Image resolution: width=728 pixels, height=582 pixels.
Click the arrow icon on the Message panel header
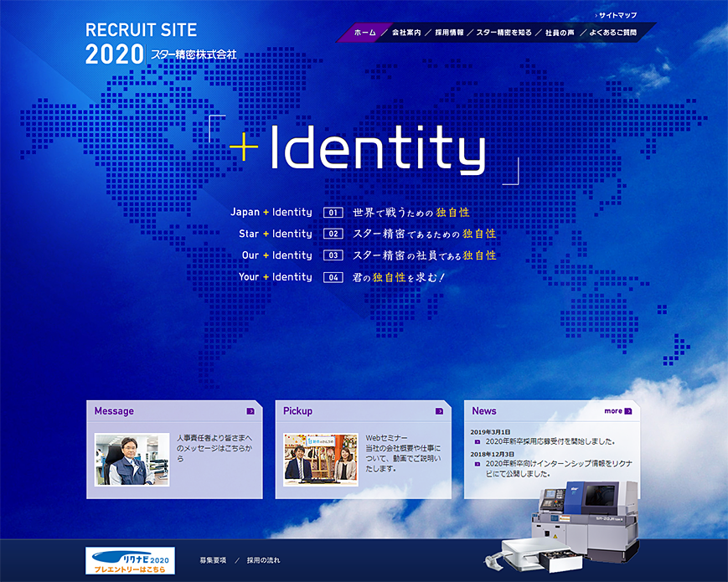pyautogui.click(x=251, y=411)
